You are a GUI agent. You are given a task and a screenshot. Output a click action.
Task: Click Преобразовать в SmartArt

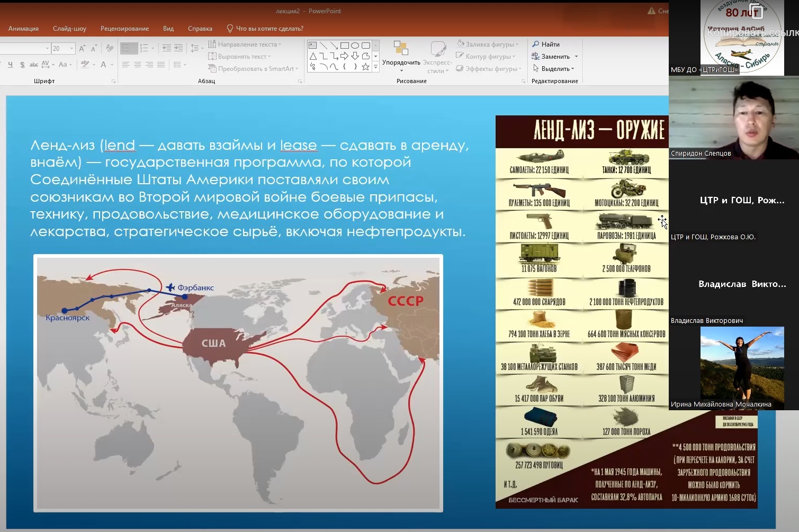click(254, 69)
